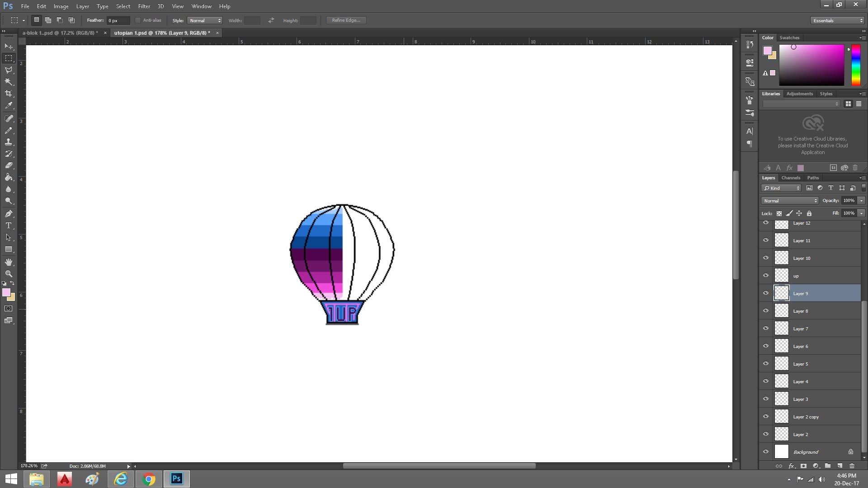Open the Filter menu
Screen dimensions: 868x488
tap(144, 6)
